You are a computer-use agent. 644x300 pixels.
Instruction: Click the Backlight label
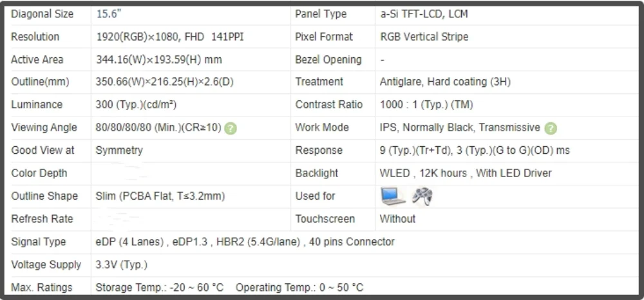coord(317,173)
